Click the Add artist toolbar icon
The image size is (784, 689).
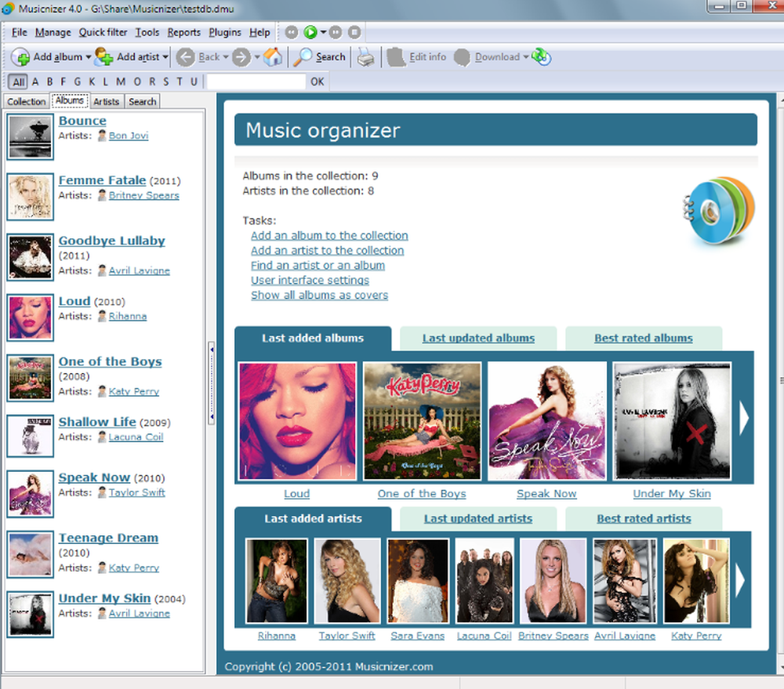pos(103,57)
